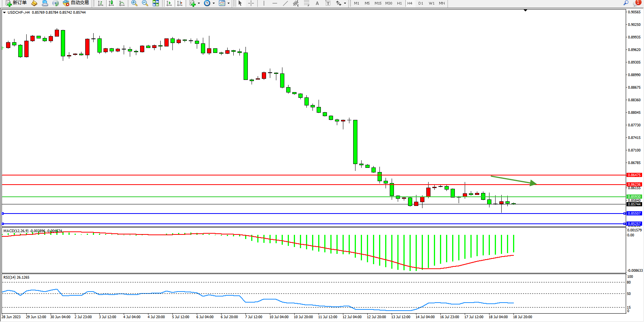Open the periodicity clock dropdown arrow
The image size is (644, 322).
click(214, 3)
